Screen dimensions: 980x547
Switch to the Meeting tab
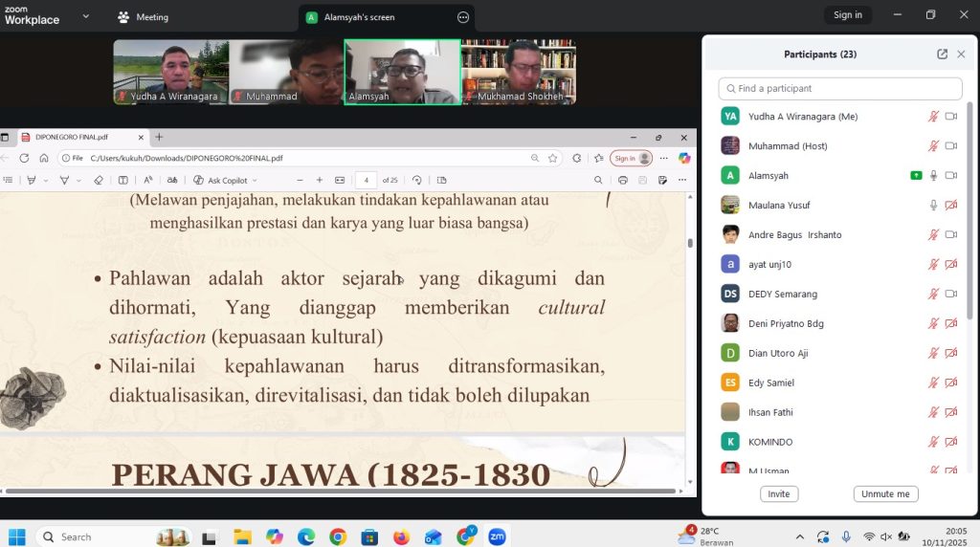coord(144,17)
